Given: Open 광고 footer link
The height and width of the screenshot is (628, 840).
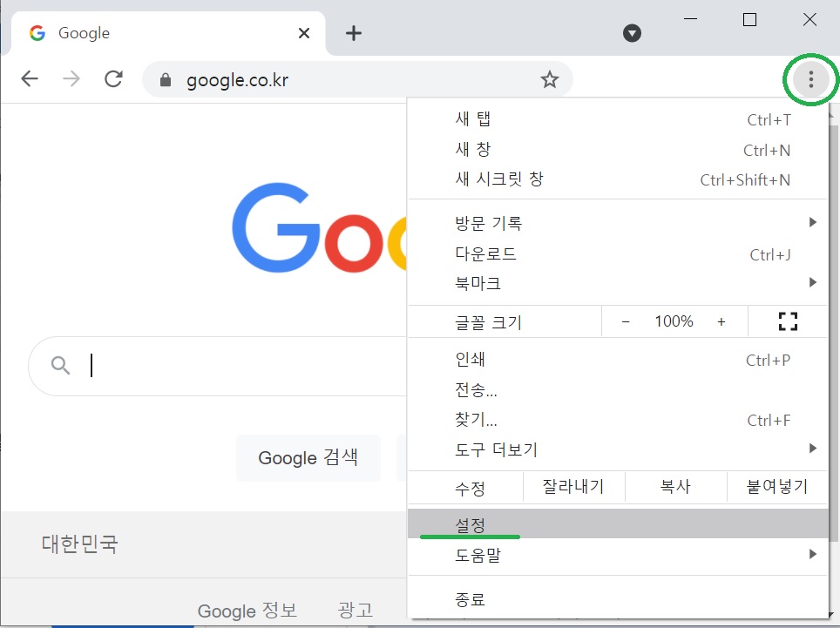Looking at the screenshot, I should pos(356,610).
